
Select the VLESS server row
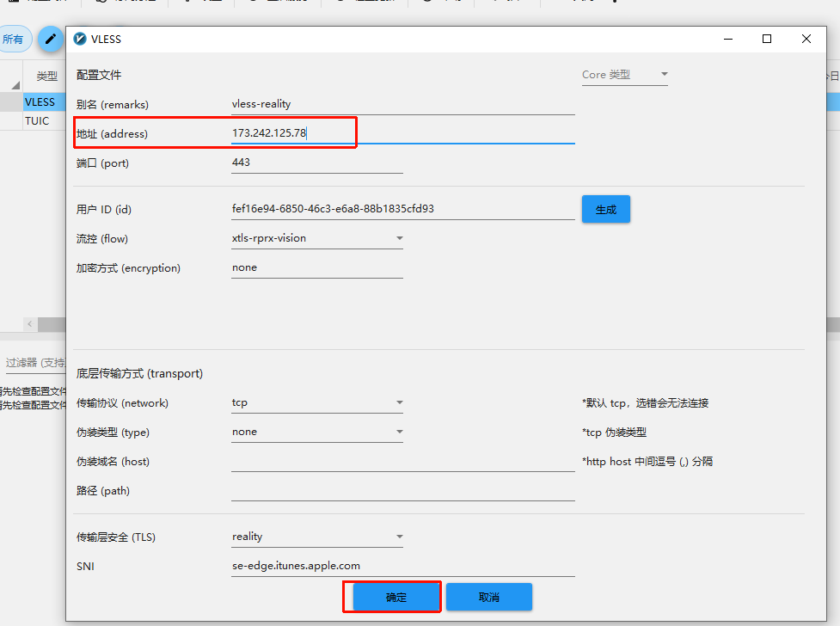coord(40,102)
